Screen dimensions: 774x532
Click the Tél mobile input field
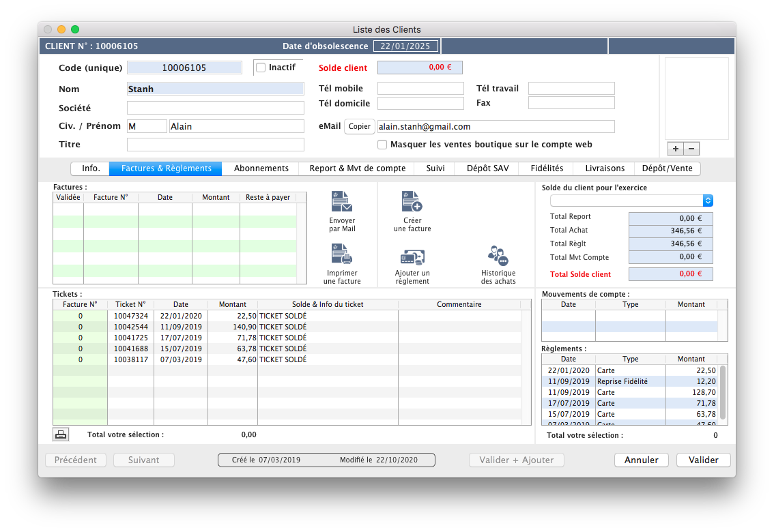420,89
